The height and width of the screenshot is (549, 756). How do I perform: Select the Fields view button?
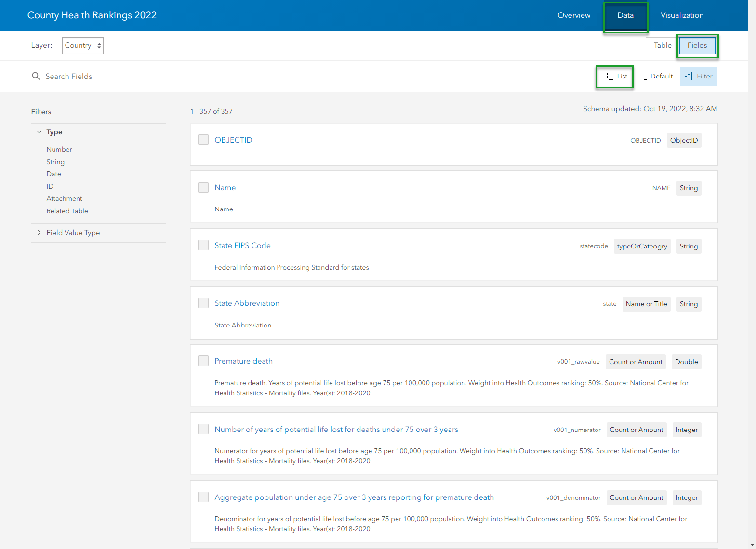697,45
